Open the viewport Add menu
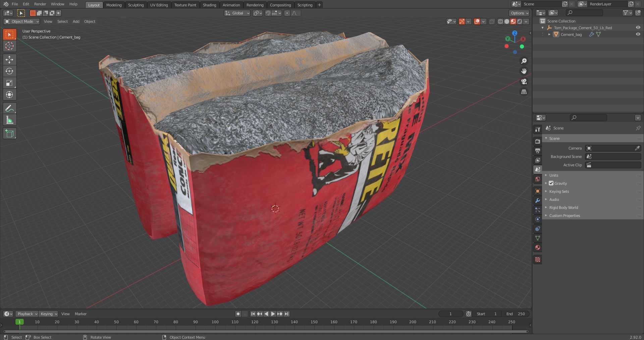Screen dimensions: 644x340 (x=76, y=21)
